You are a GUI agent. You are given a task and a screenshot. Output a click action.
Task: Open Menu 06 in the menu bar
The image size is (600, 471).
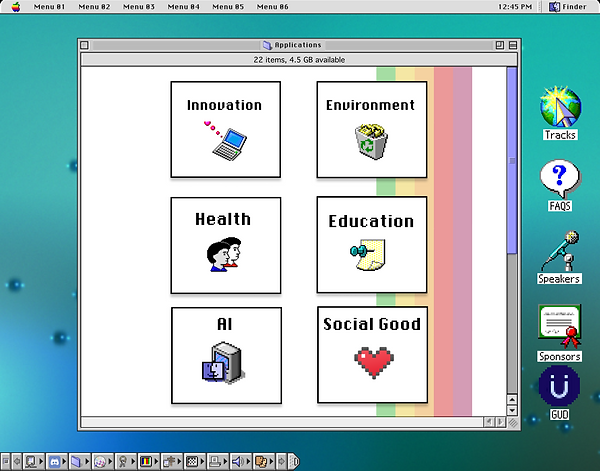pyautogui.click(x=272, y=7)
